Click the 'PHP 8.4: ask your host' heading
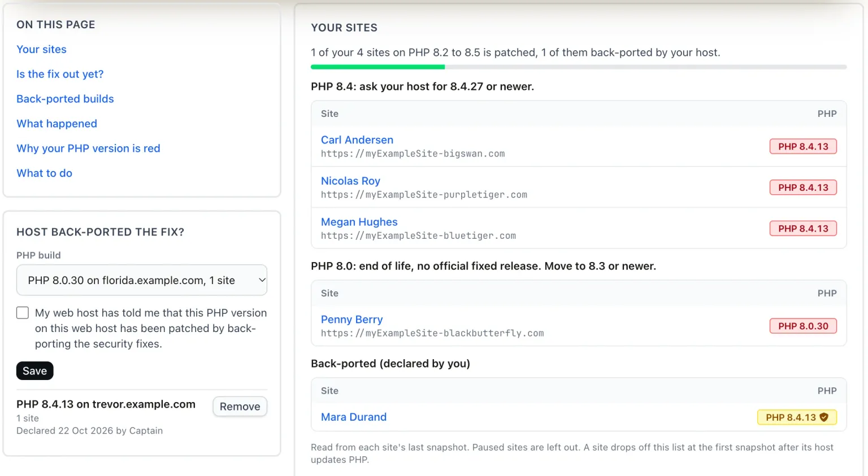Viewport: 868px width, 476px height. click(x=422, y=86)
